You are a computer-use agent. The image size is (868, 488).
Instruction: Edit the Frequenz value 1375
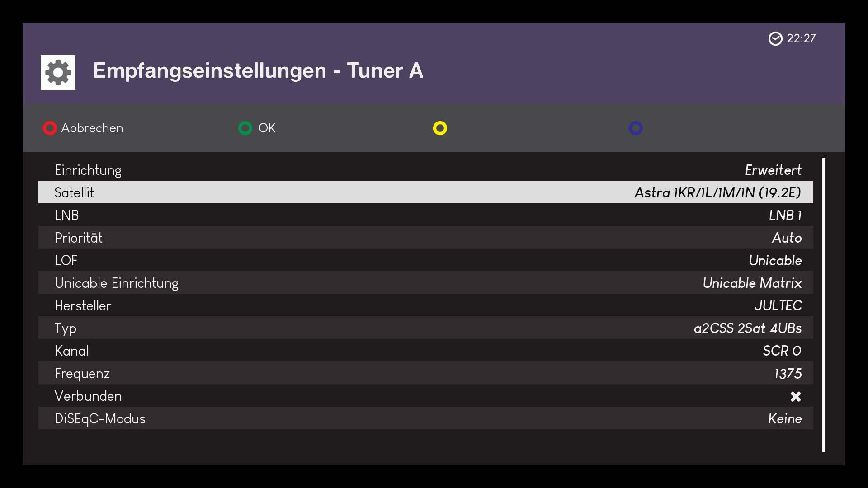pos(788,374)
